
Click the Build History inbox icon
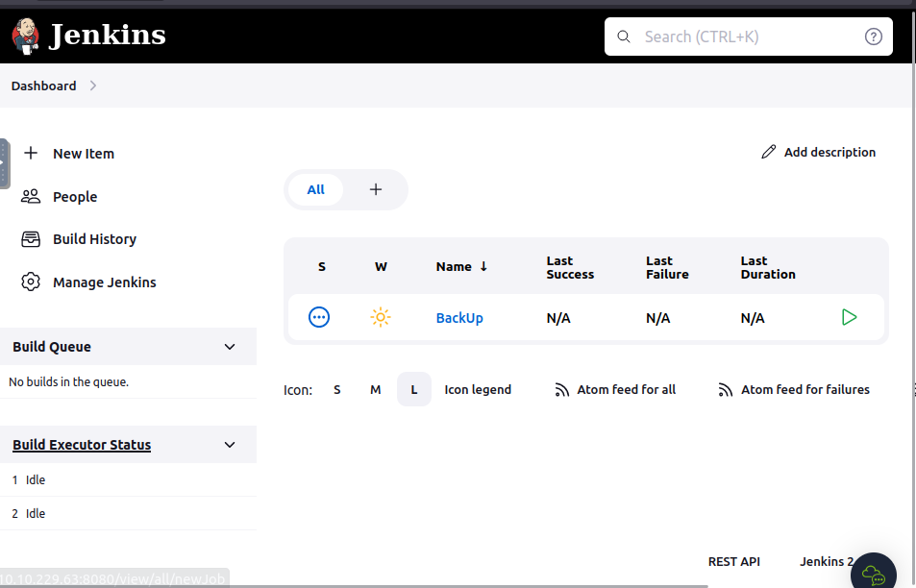[x=31, y=239]
